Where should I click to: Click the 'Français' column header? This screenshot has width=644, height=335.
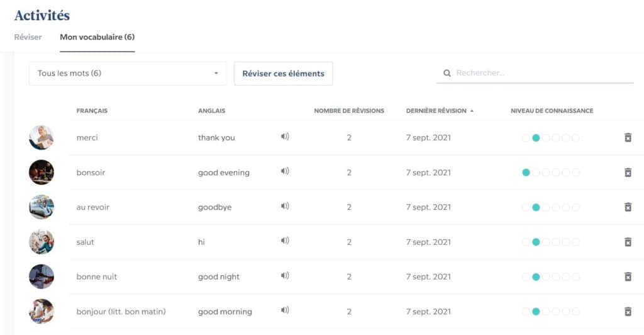point(92,111)
